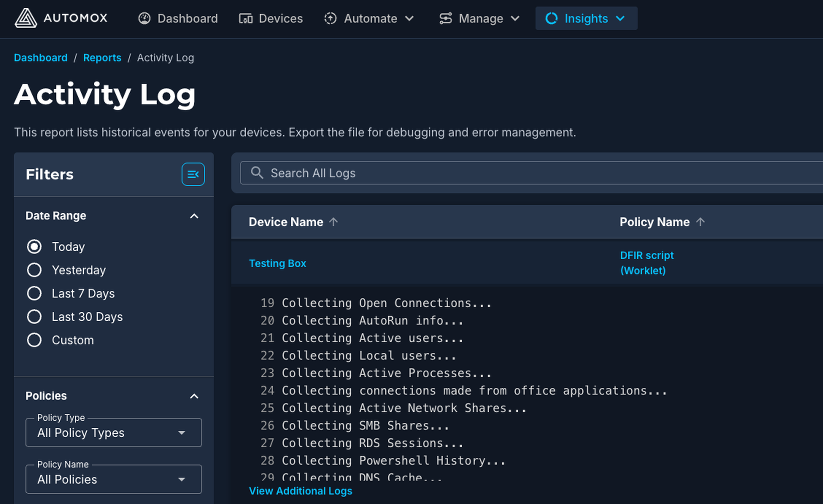Select the Last 7 Days option
Screen dimensions: 823x504
[34, 293]
